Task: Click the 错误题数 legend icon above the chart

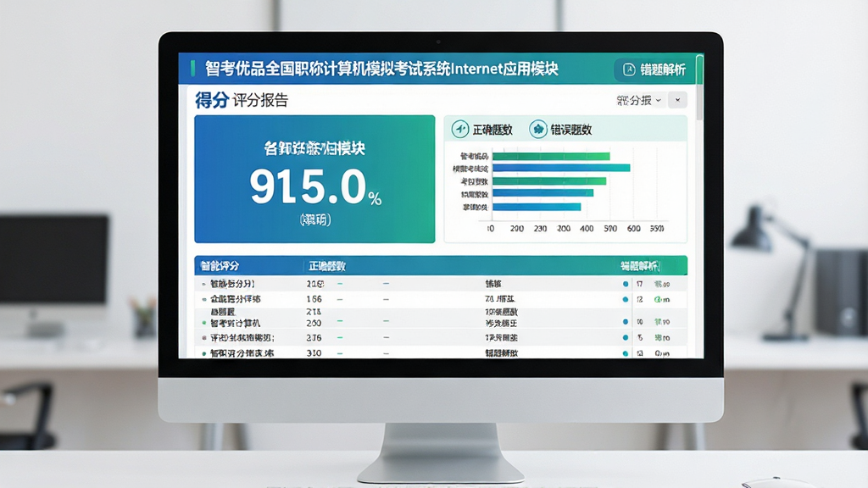Action: pos(537,129)
